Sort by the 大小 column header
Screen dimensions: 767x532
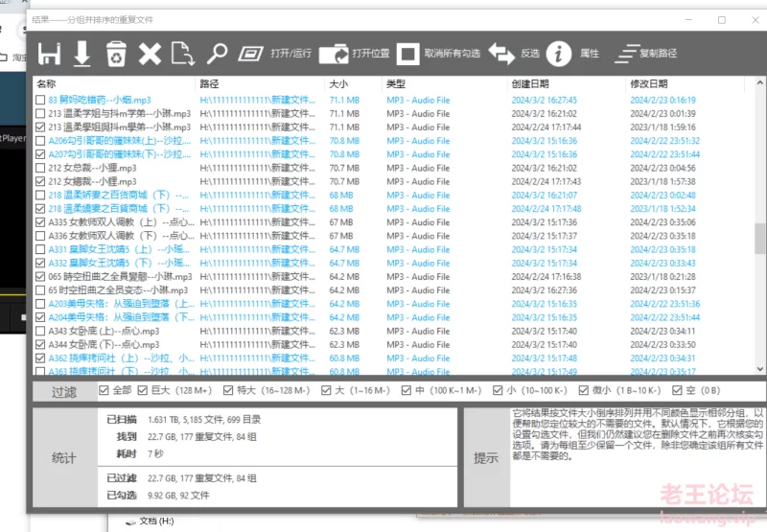353,84
